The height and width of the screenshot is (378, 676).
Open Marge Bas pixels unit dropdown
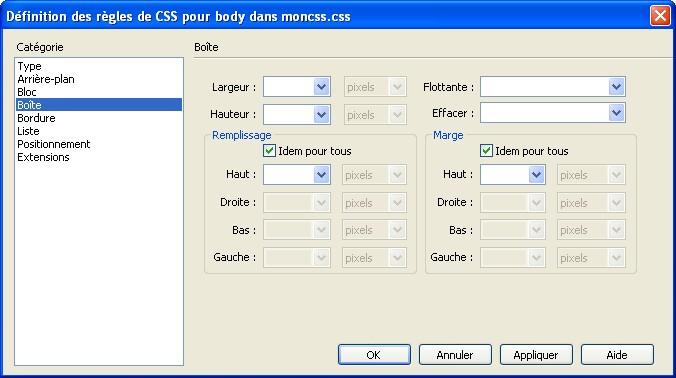[617, 230]
